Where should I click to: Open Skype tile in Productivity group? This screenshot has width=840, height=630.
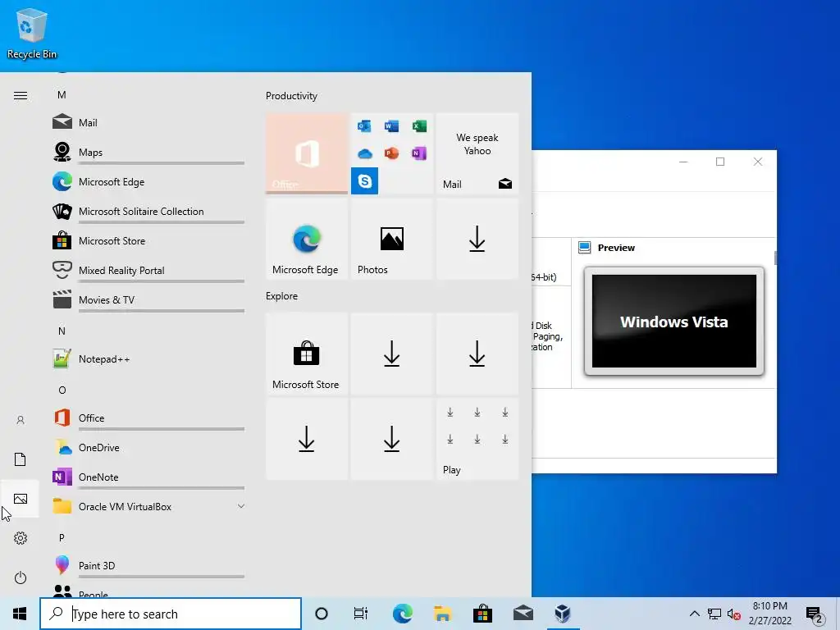pos(364,180)
